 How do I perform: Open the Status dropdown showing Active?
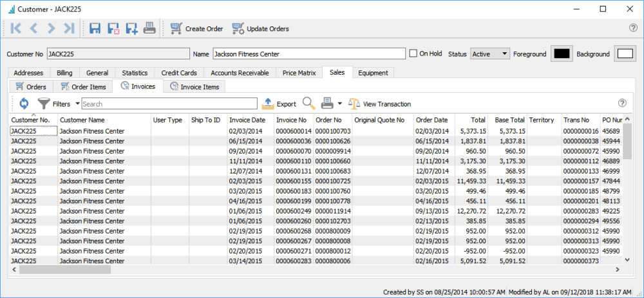[490, 54]
